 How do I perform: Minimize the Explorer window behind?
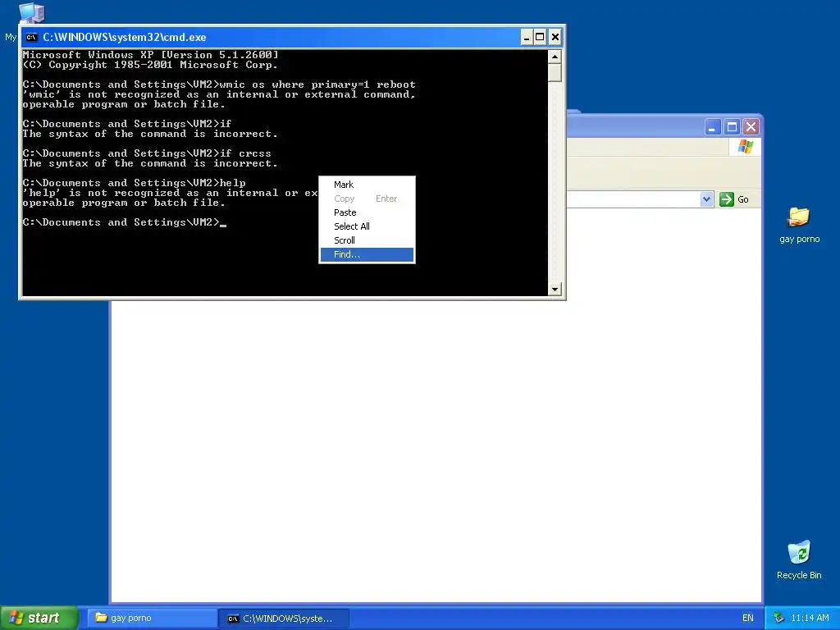(x=712, y=127)
